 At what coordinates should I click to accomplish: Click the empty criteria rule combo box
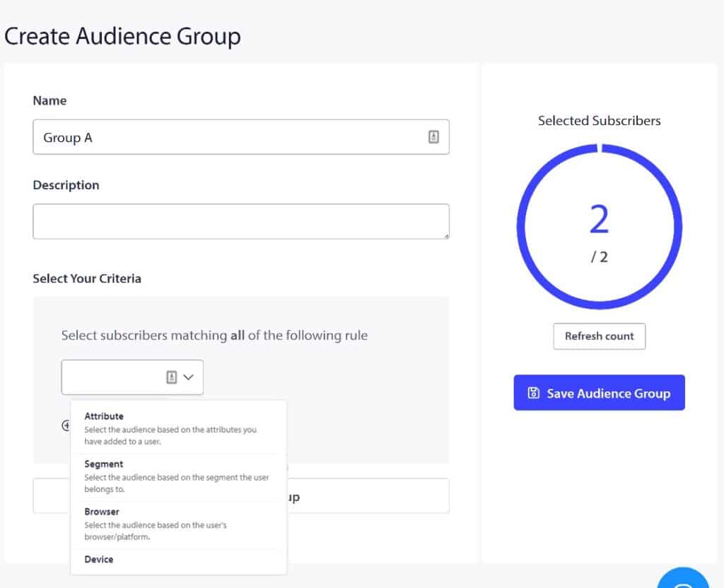[x=113, y=377]
